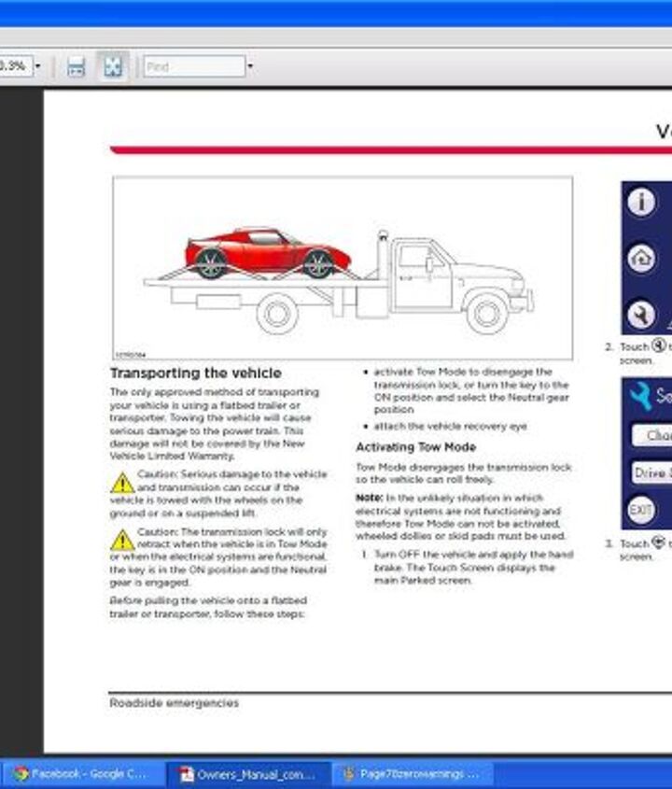Image resolution: width=672 pixels, height=789 pixels.
Task: Click the Drive settings button in image
Action: (652, 472)
